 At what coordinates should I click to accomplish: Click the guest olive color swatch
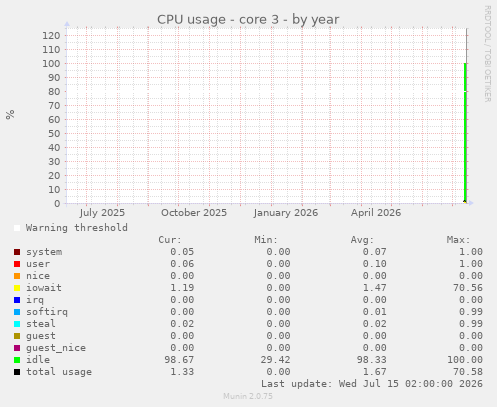pos(17,336)
